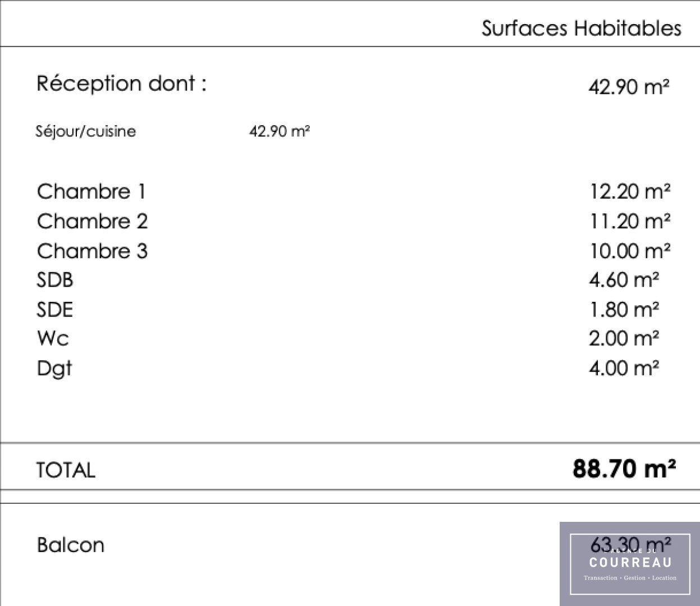This screenshot has height=606, width=700.
Task: Select the bold 88.70 m² total
Action: [x=624, y=468]
